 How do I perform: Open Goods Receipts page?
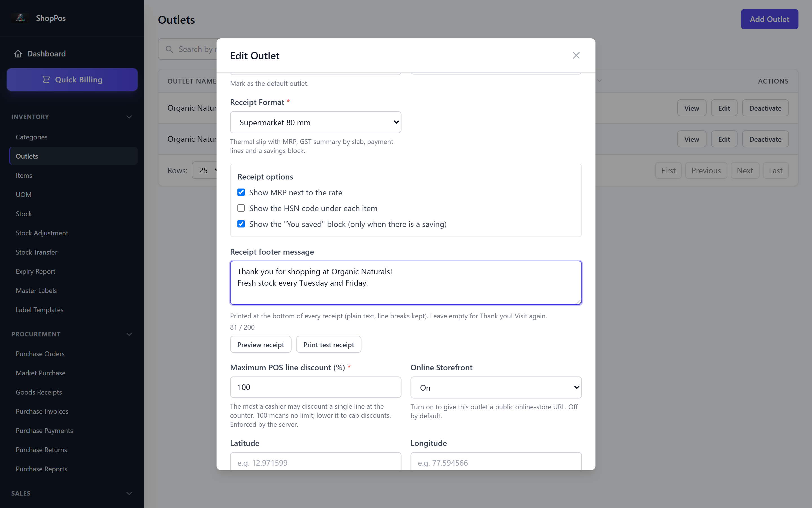coord(73,392)
